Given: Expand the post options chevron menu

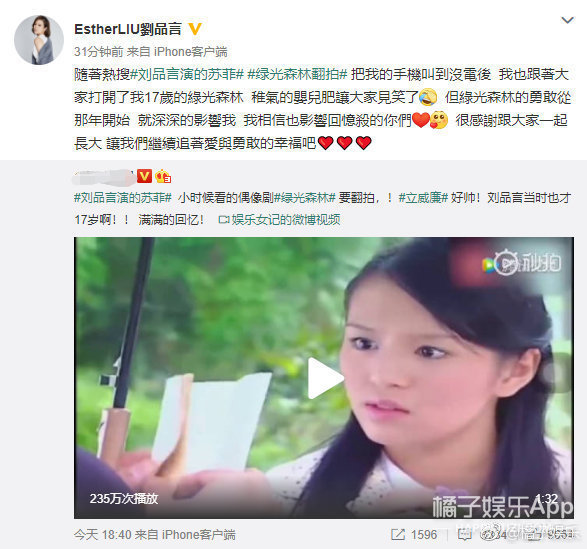Looking at the screenshot, I should (568, 20).
